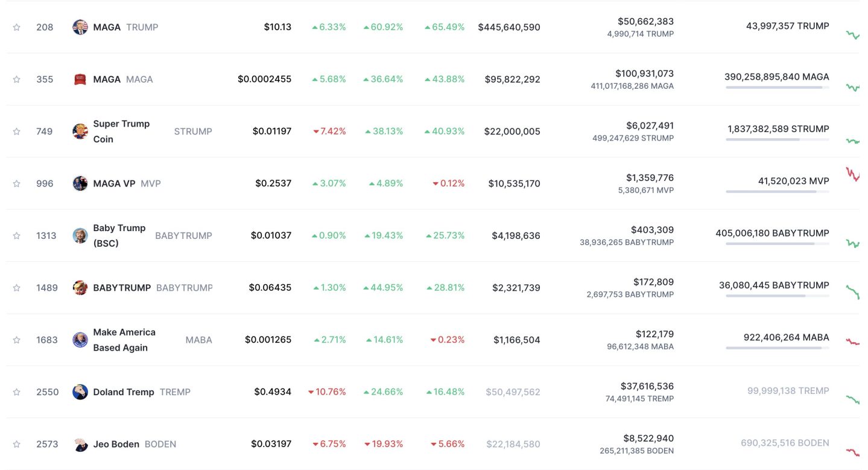This screenshot has height=470, width=868.
Task: Star MAGA TRUMP to add to watchlist
Action: click(17, 27)
